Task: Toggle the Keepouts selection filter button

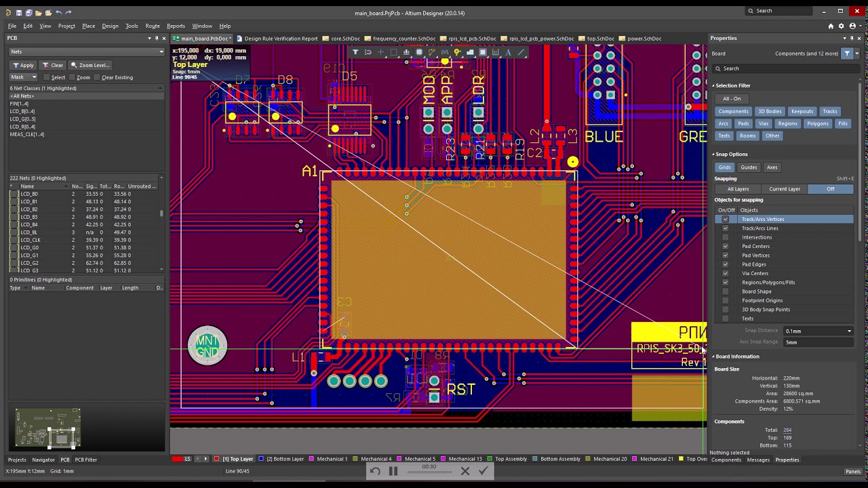Action: [802, 111]
